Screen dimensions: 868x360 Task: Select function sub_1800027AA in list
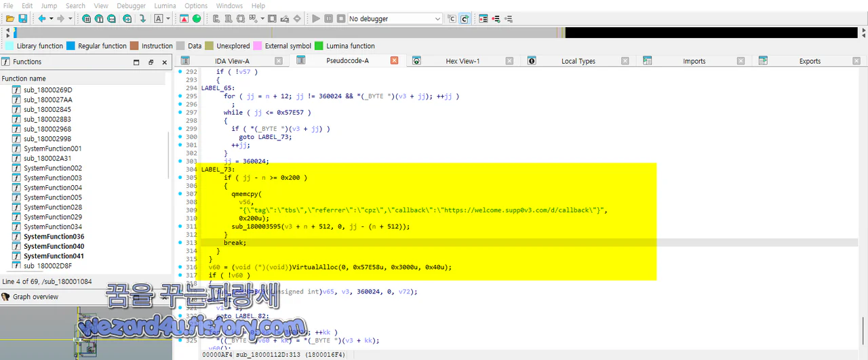coord(47,100)
